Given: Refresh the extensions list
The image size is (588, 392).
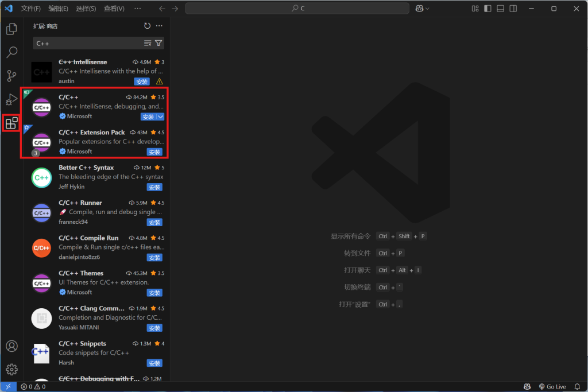Looking at the screenshot, I should click(x=148, y=26).
